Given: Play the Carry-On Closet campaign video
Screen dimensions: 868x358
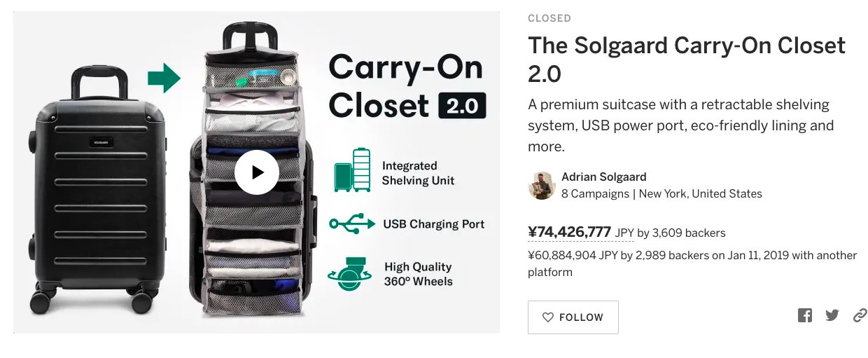Looking at the screenshot, I should click(x=256, y=172).
